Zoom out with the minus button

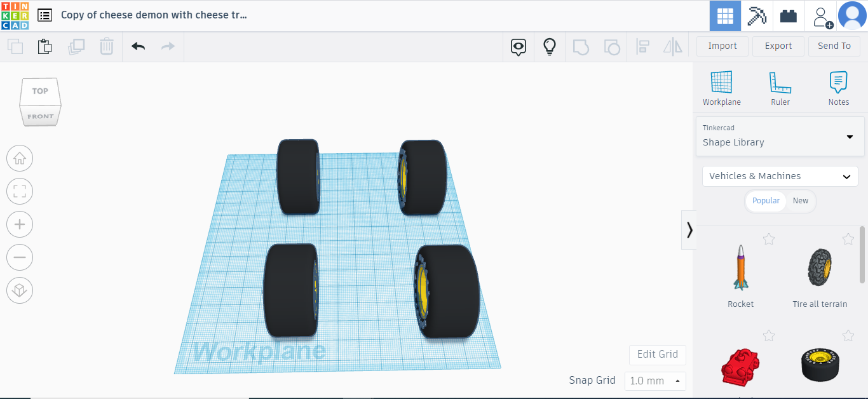pos(20,257)
